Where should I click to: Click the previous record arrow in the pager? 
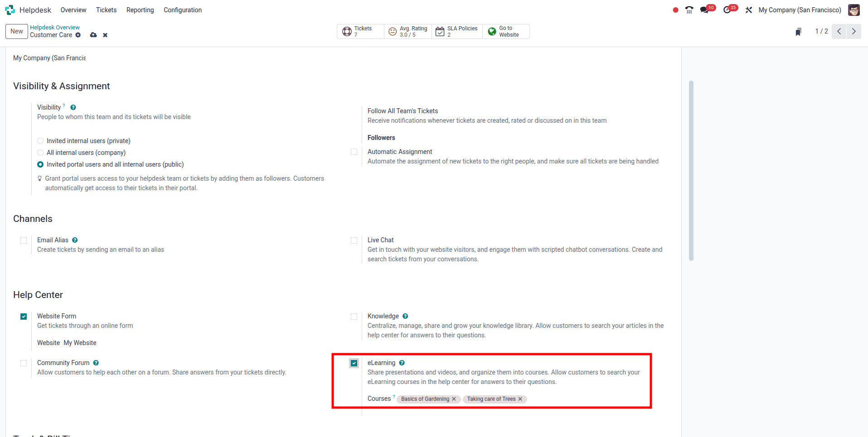click(x=839, y=31)
